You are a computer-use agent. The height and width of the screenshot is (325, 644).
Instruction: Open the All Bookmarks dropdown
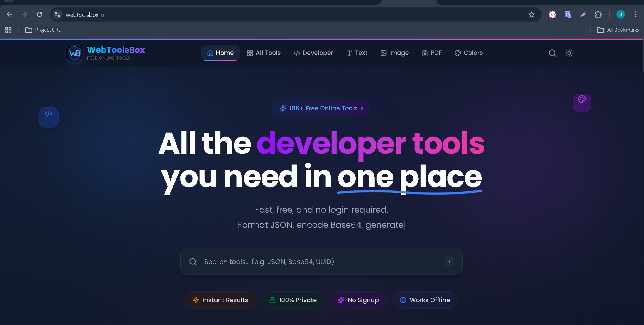click(x=617, y=30)
